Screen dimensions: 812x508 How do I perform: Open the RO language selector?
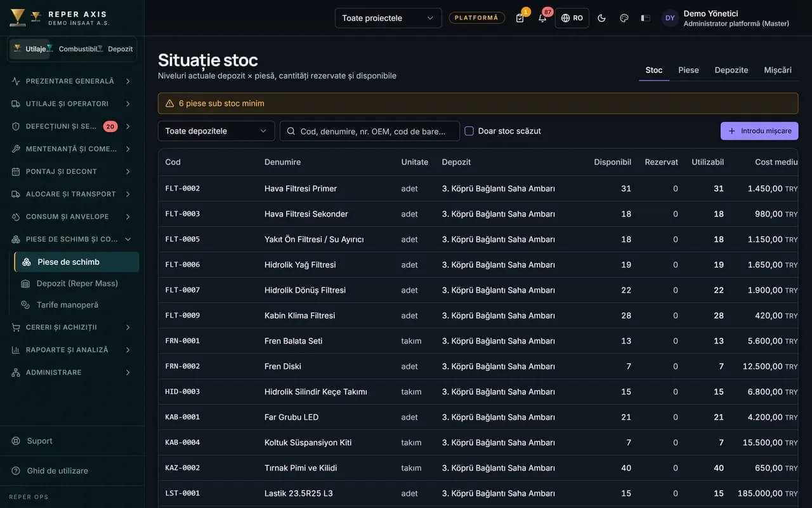click(572, 18)
